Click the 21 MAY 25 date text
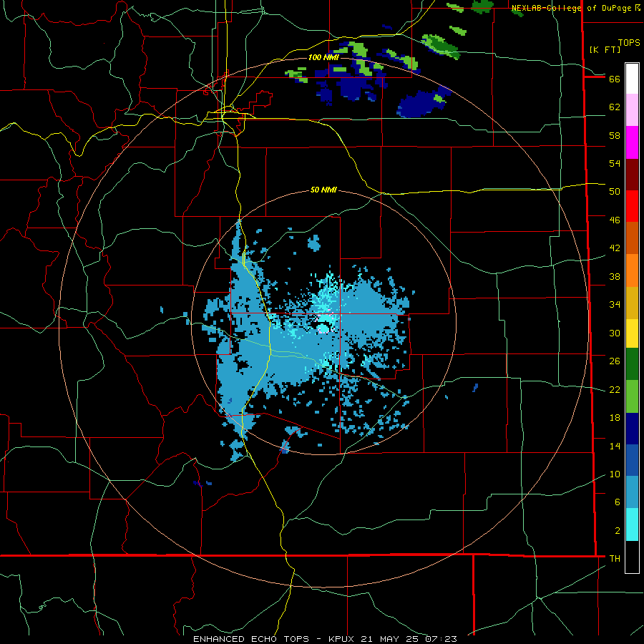The width and height of the screenshot is (644, 644). pos(391,639)
